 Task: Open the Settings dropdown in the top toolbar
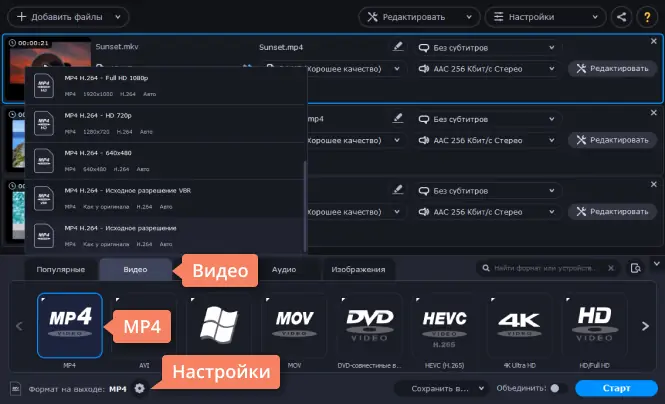point(545,17)
